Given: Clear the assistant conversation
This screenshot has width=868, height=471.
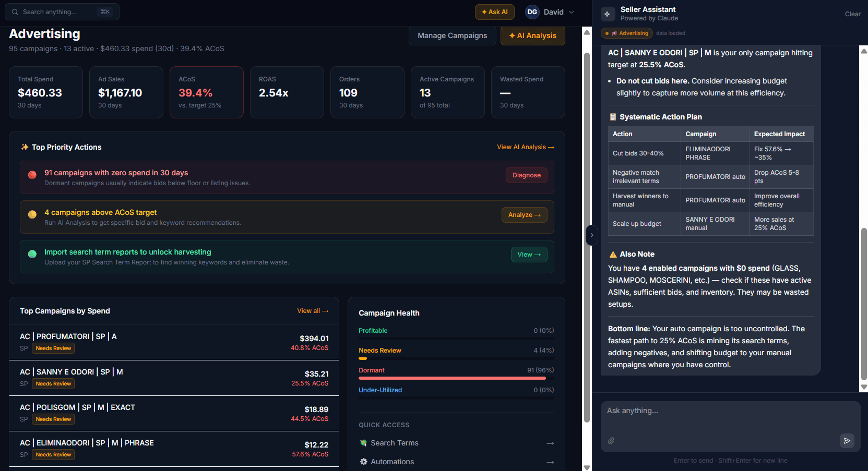Looking at the screenshot, I should [852, 14].
